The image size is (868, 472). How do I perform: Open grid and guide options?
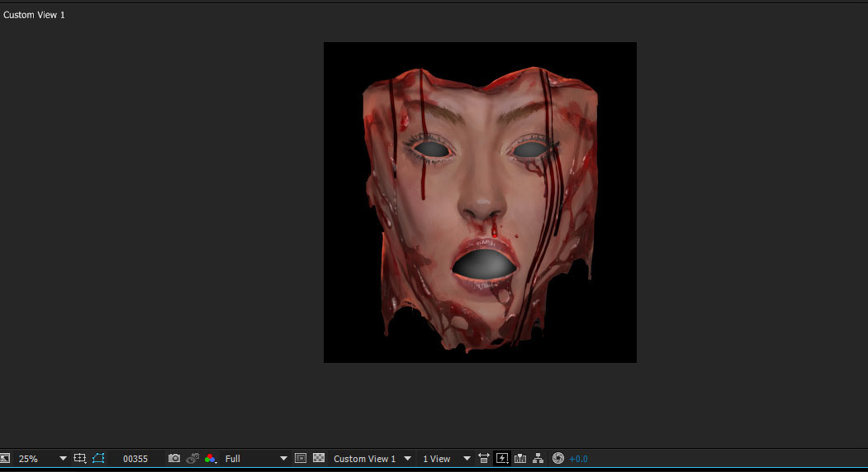[80, 459]
